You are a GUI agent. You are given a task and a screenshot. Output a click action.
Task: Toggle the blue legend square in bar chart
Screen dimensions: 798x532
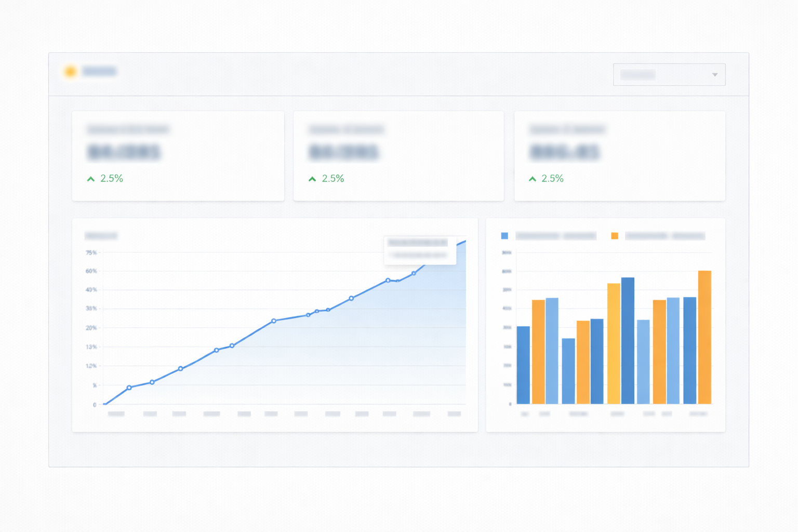tap(504, 236)
